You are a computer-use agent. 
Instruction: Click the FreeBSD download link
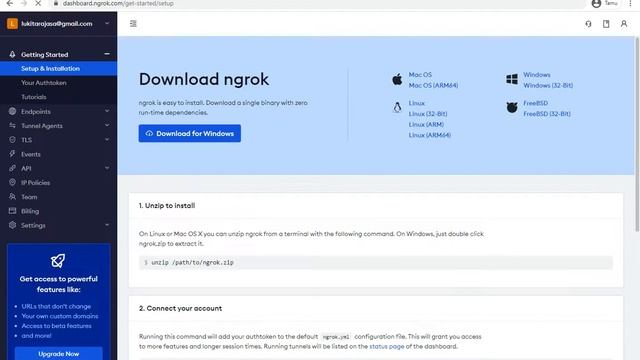[536, 103]
